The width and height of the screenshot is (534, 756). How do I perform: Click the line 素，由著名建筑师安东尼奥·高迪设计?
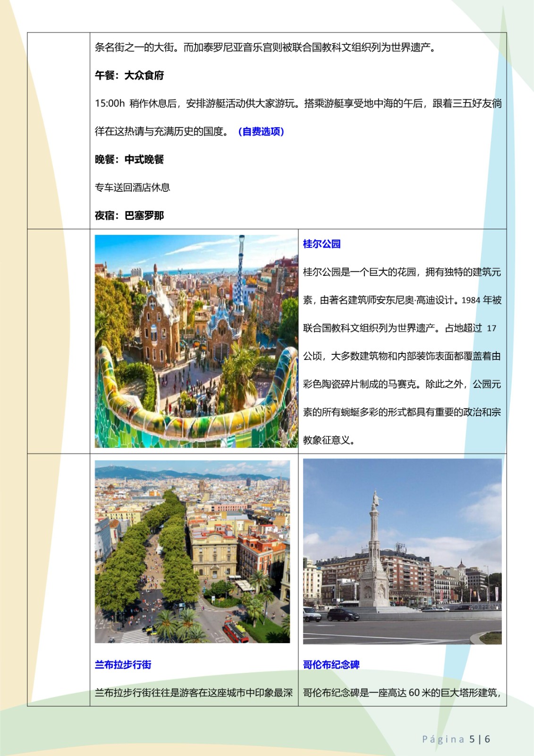[x=402, y=300]
